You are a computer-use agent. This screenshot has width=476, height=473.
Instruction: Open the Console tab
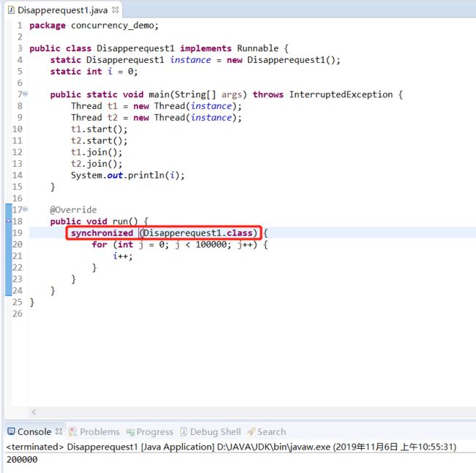[x=34, y=431]
